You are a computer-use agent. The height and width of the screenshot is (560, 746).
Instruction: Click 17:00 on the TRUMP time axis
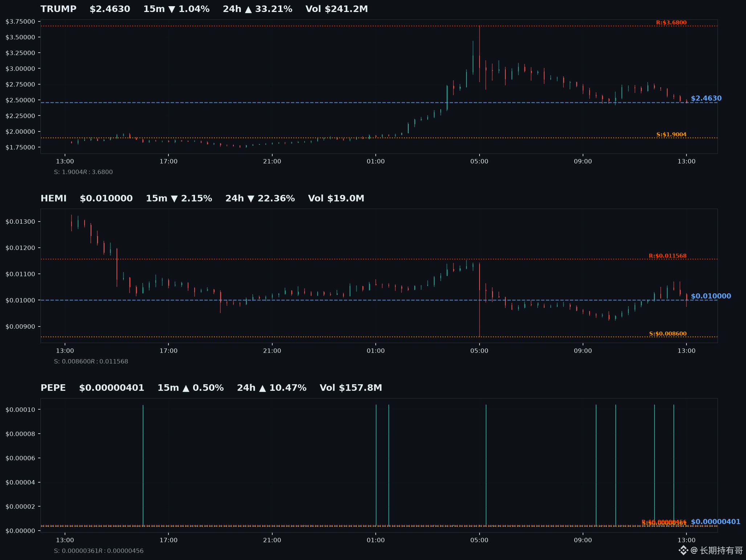click(168, 162)
